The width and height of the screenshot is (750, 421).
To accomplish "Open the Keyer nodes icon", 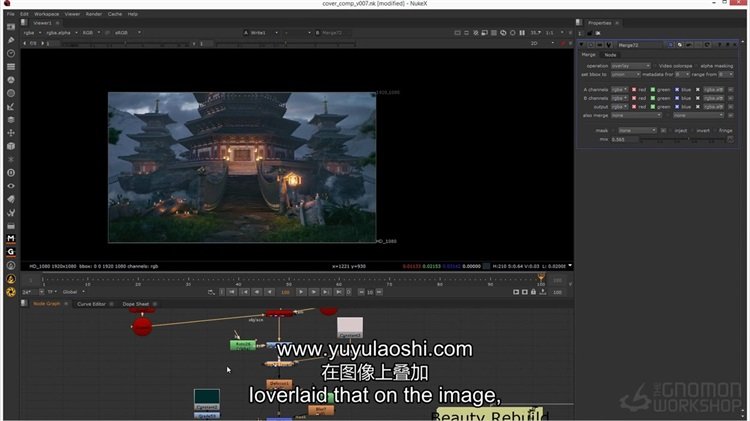I will [x=11, y=107].
